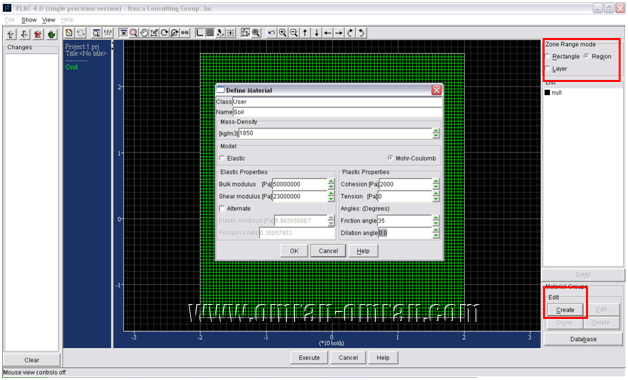Click OK in Define Material dialog
628x380 pixels.
294,251
